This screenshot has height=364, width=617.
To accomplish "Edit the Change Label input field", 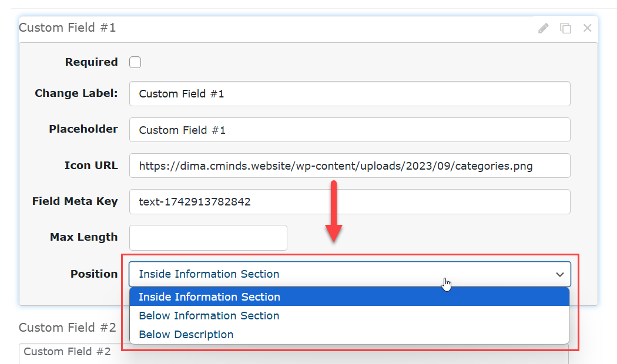I will click(350, 93).
